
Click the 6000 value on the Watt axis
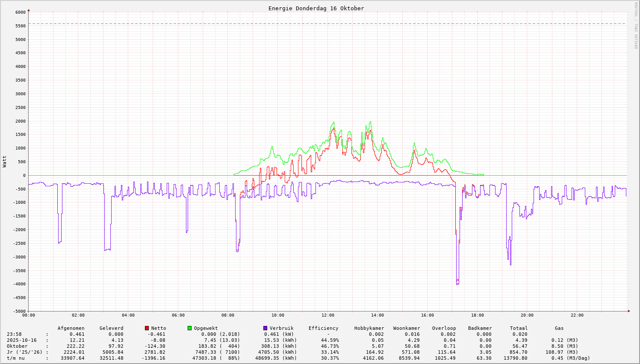point(21,12)
